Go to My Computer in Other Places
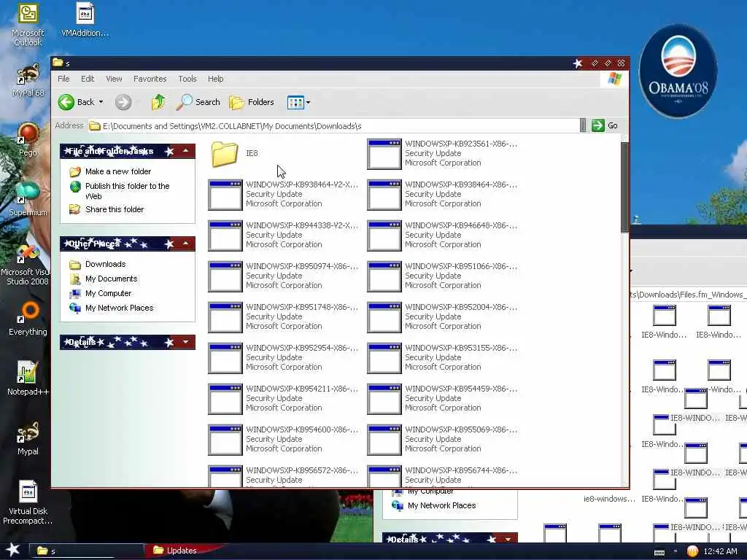Image resolution: width=747 pixels, height=560 pixels. click(x=101, y=294)
